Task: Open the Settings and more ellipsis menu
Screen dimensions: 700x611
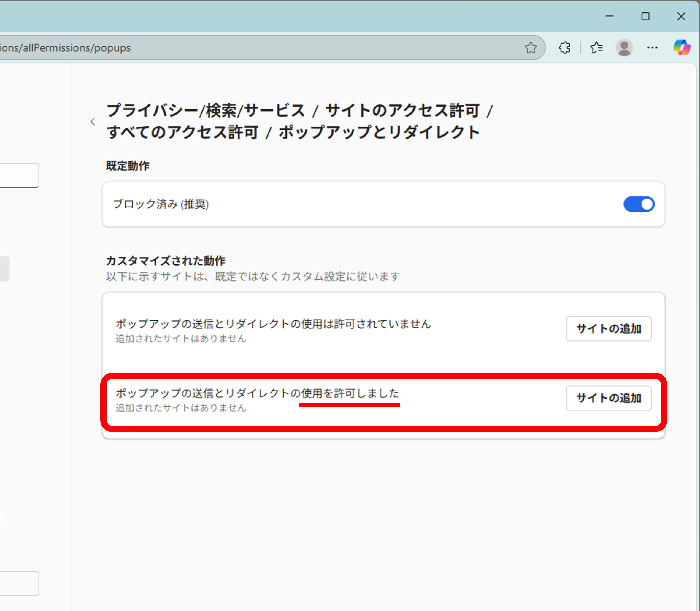Action: [652, 48]
